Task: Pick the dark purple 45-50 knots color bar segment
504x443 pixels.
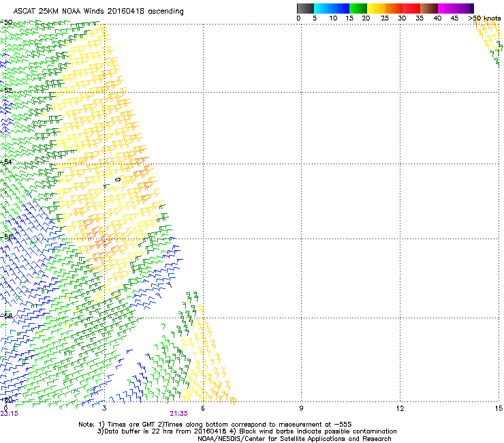Action: [x=464, y=8]
